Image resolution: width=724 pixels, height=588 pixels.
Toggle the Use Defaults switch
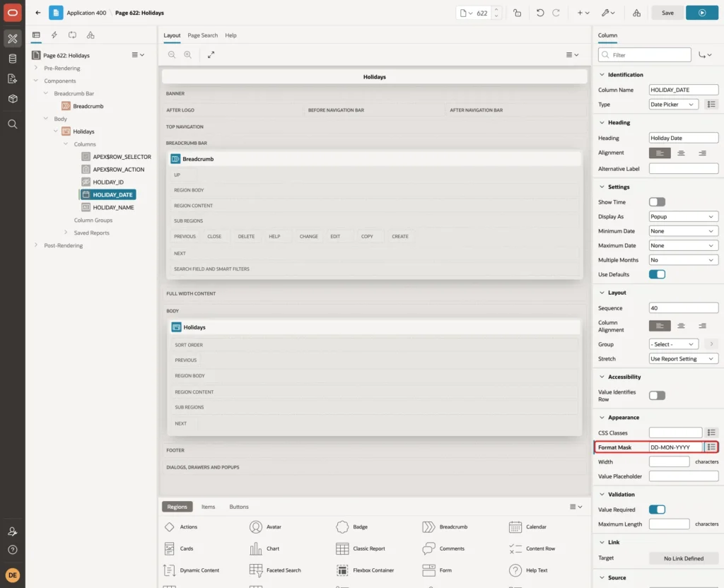point(657,275)
